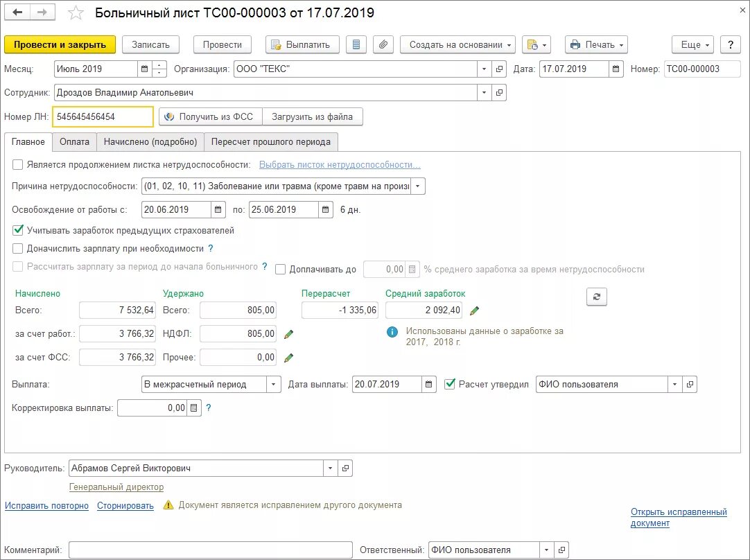Edit Средний заработок with pencil icon
This screenshot has width=750, height=560.
point(475,311)
